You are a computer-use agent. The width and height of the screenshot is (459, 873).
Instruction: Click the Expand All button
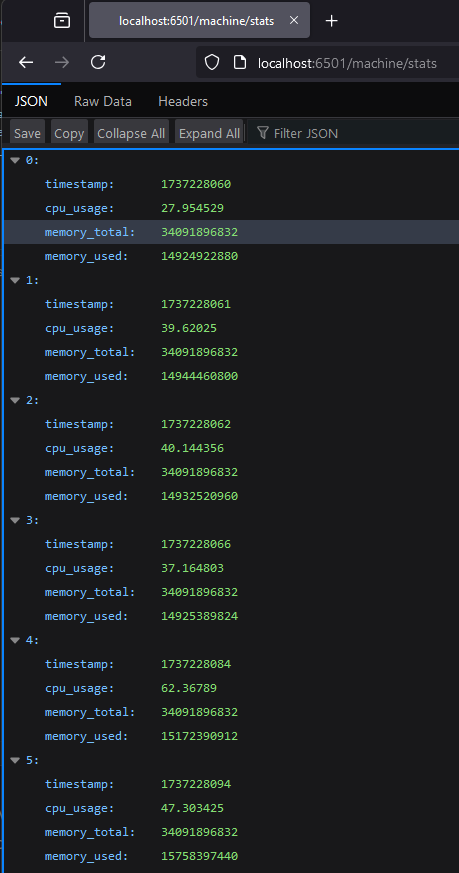[209, 134]
